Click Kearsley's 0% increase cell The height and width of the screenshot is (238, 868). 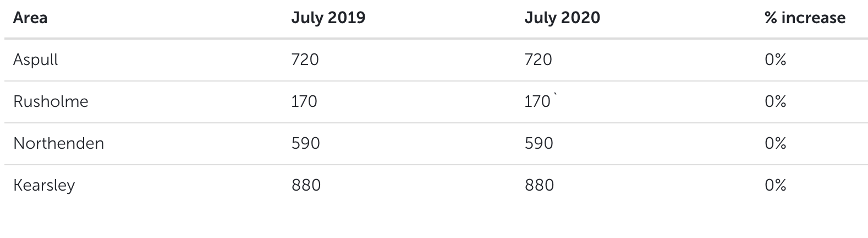tap(775, 185)
